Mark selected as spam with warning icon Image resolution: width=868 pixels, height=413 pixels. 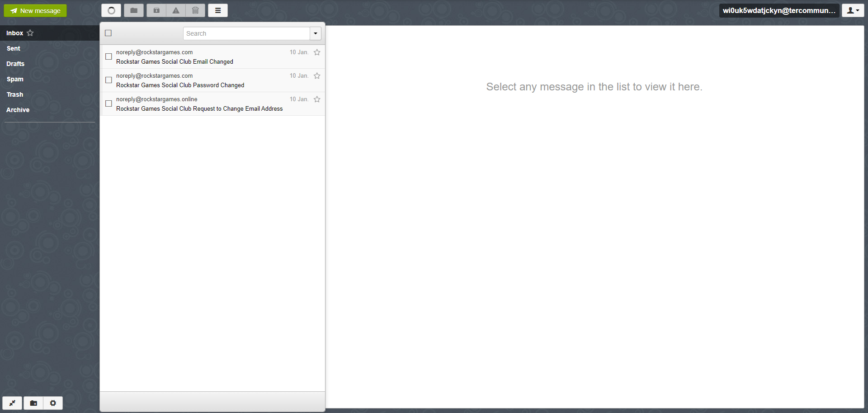[x=176, y=10]
